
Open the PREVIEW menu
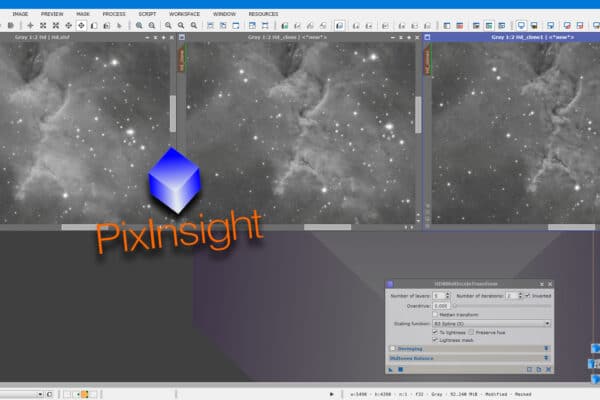click(52, 14)
